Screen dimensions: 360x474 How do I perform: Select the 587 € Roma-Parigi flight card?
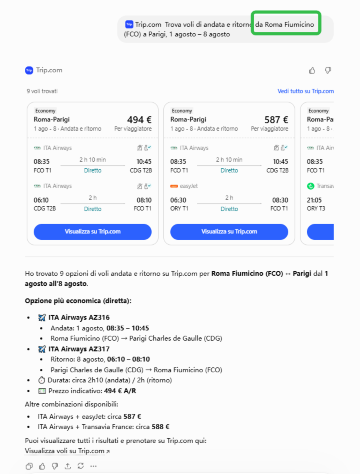(x=229, y=173)
